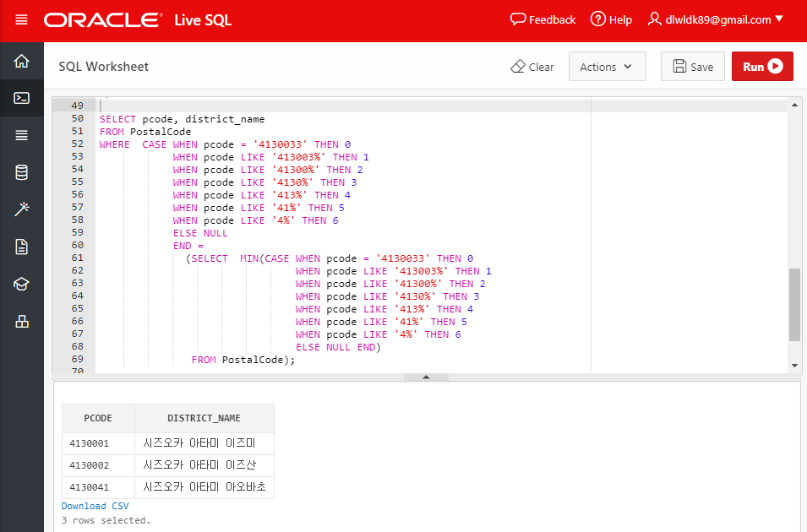Click the Clear eraser icon

518,67
